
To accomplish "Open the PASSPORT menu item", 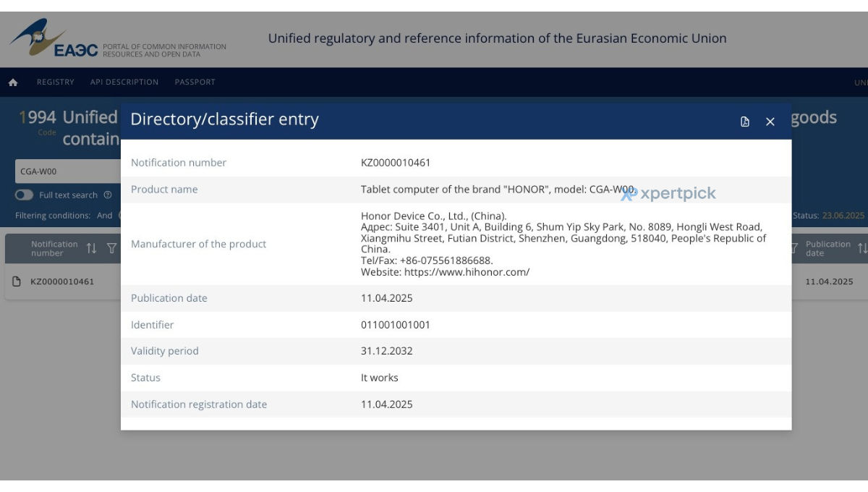I will pyautogui.click(x=195, y=82).
